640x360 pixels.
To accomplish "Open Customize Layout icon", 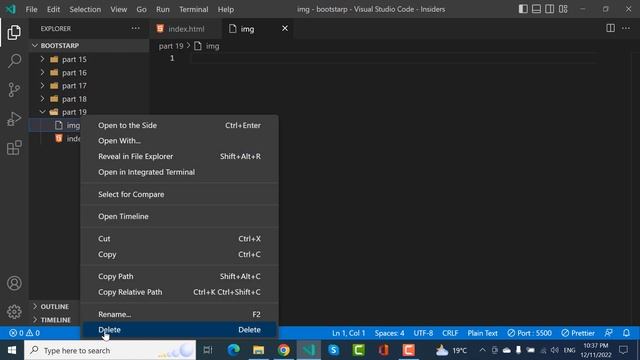I will click(563, 9).
